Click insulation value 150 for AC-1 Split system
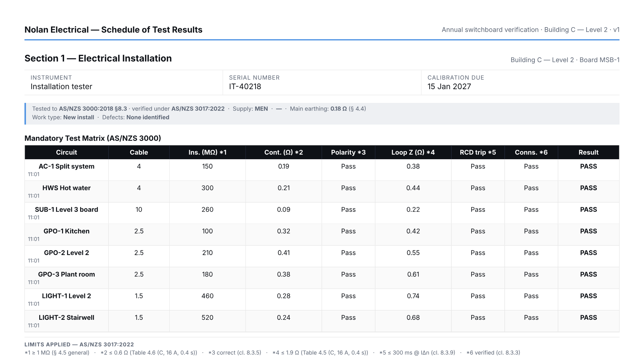 (207, 166)
